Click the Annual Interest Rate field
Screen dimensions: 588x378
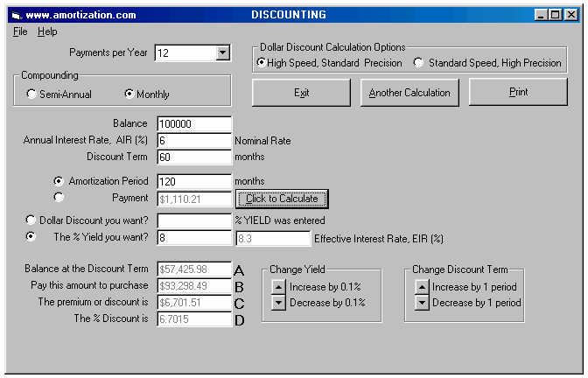pos(193,141)
